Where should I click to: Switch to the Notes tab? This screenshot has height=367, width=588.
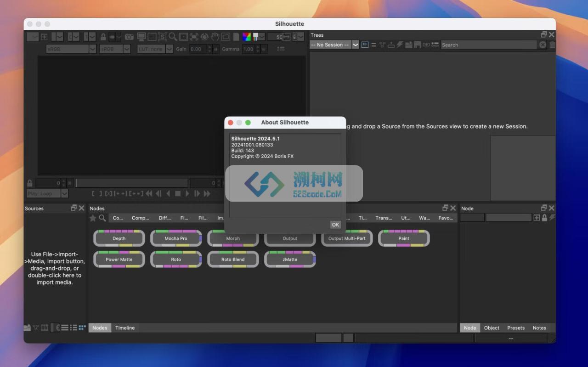click(x=539, y=327)
